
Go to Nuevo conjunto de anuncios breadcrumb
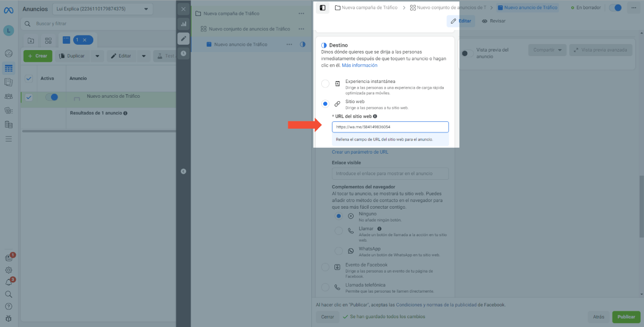(448, 8)
